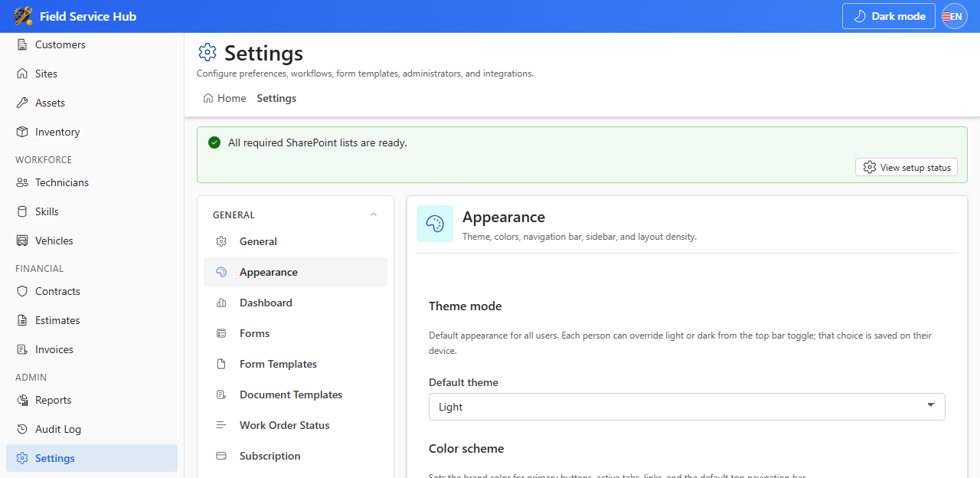Viewport: 980px width, 478px height.
Task: Open Customers in the sidebar
Action: [92, 44]
